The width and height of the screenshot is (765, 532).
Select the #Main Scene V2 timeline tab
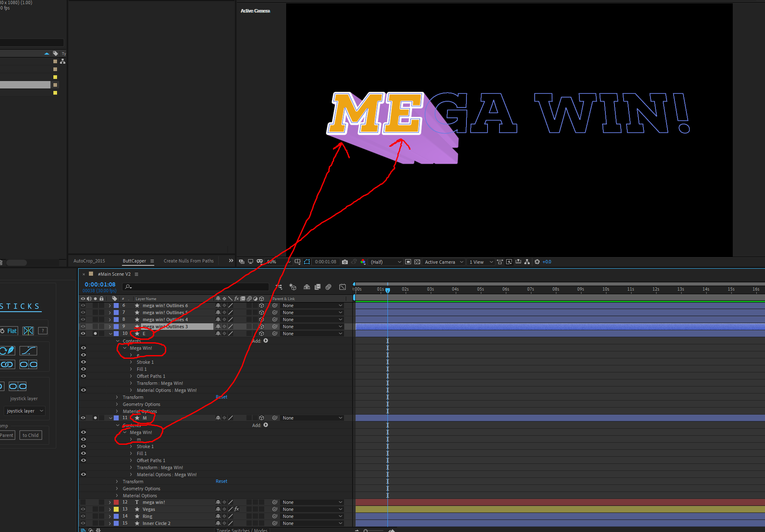tap(114, 274)
